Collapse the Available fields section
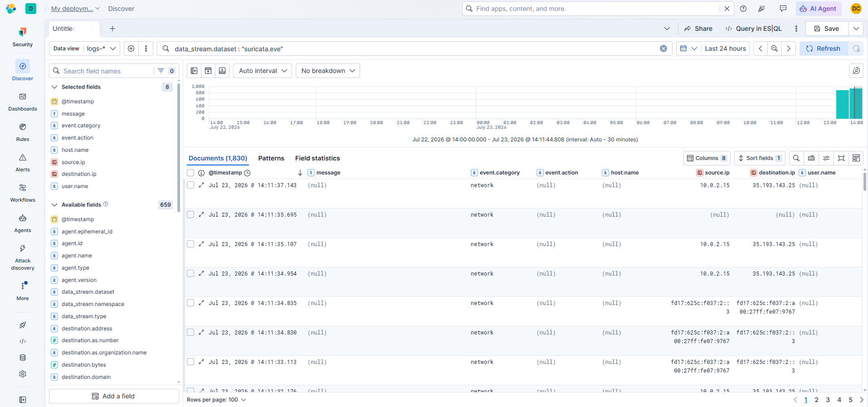The height and width of the screenshot is (407, 868). coord(54,205)
